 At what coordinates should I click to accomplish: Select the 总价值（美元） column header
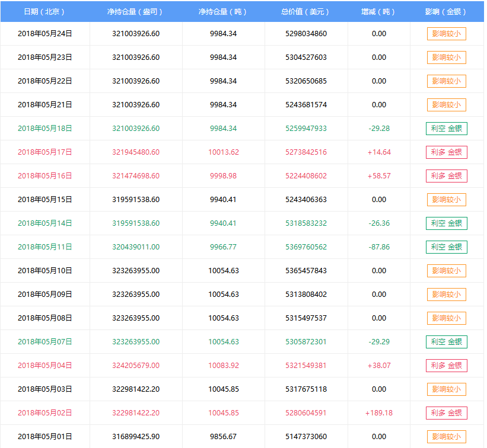click(305, 12)
